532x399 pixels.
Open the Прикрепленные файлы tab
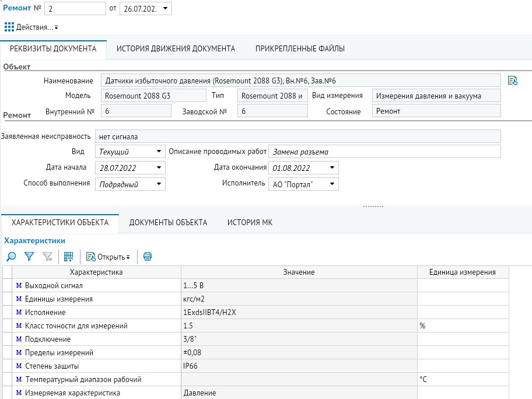[x=300, y=49]
